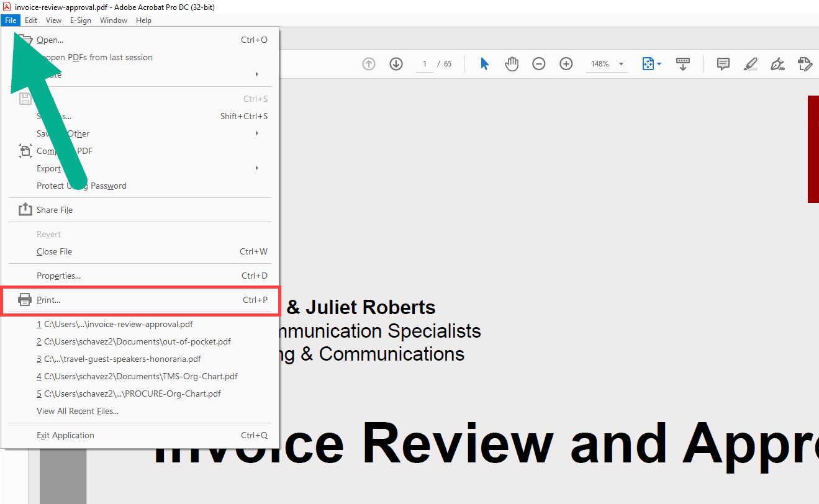Screen dimensions: 819x504
Task: Choose Open... from File menu
Action: 140,40
